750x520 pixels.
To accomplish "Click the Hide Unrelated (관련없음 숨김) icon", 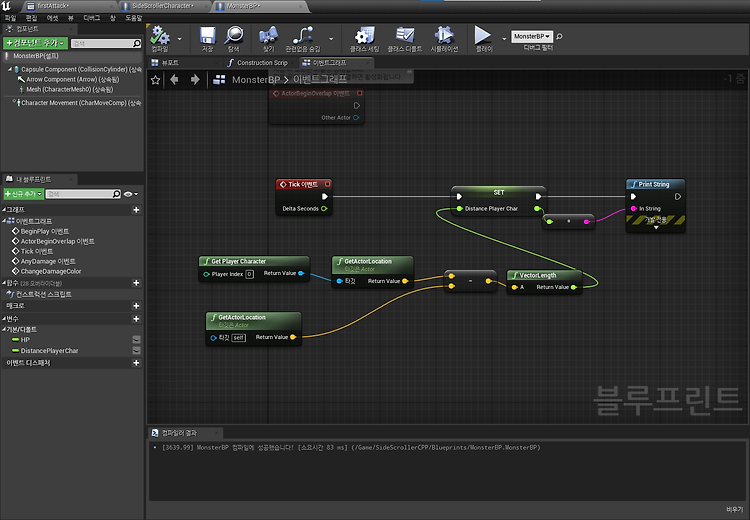I will click(303, 35).
